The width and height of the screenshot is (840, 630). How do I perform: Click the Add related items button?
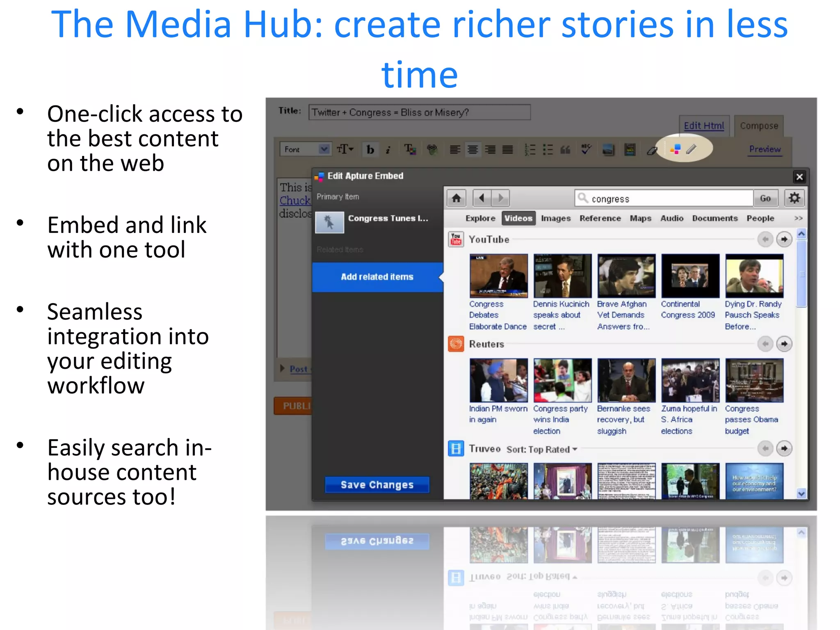click(x=377, y=277)
